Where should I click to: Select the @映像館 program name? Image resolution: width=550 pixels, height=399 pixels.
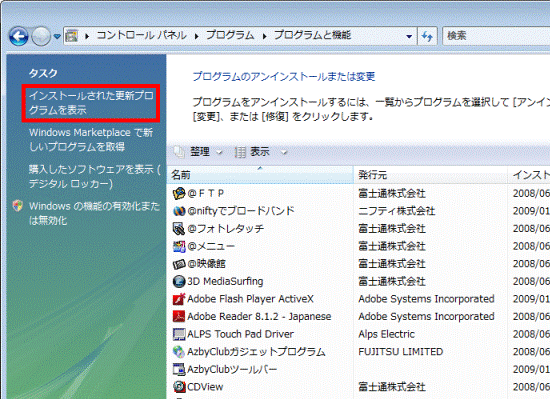pos(206,264)
